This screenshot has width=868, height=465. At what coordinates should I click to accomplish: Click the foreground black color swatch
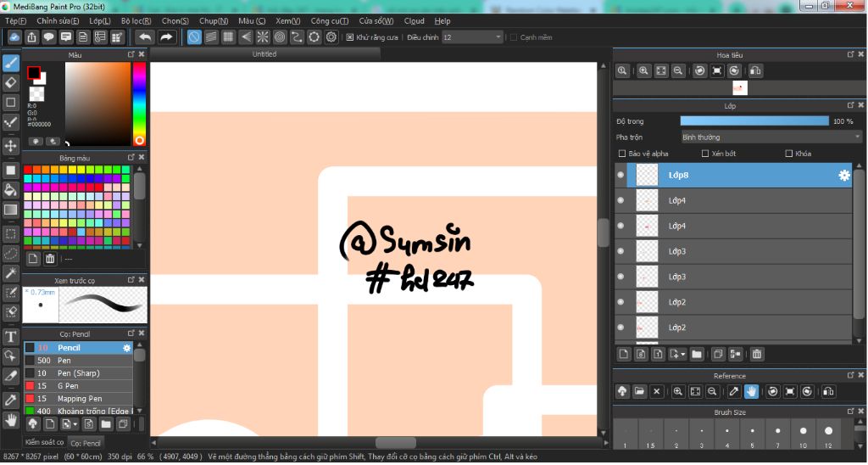[33, 73]
